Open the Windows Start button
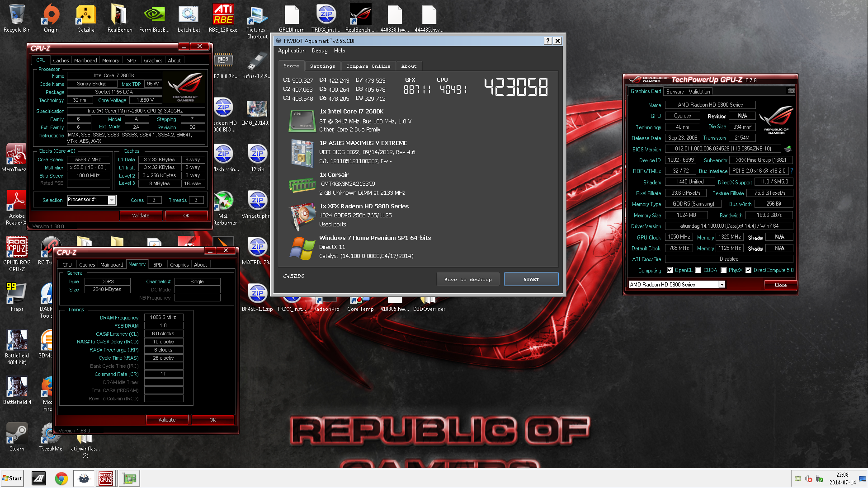 12,479
